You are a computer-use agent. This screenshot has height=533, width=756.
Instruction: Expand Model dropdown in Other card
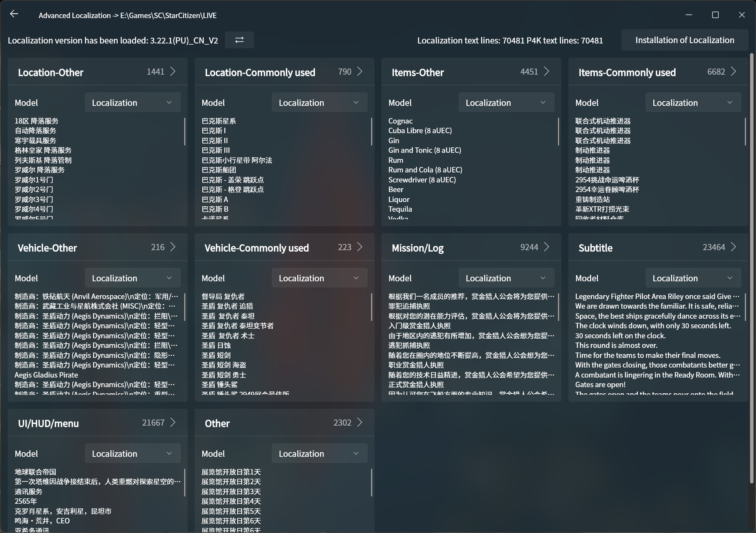320,453
